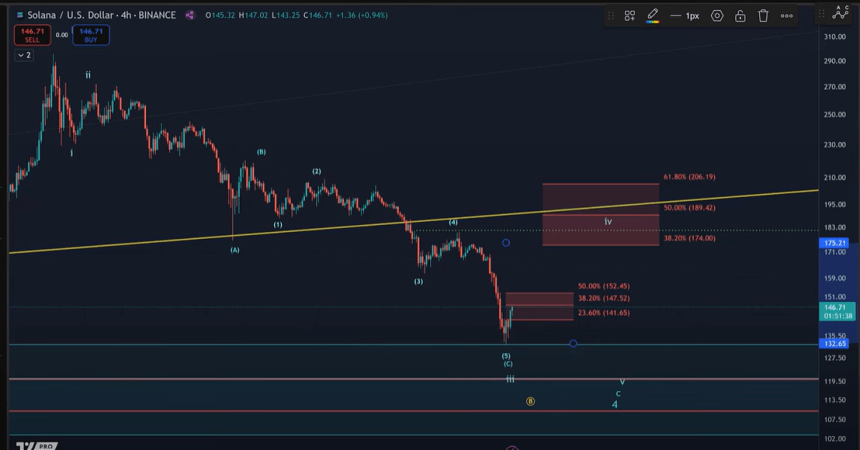Click the Solana / U.S. Dollar symbol title

pos(58,15)
